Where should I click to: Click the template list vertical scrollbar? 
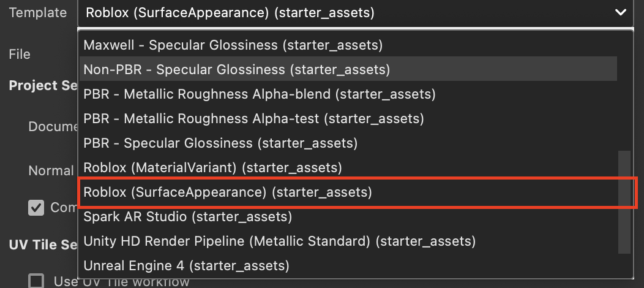tap(624, 202)
